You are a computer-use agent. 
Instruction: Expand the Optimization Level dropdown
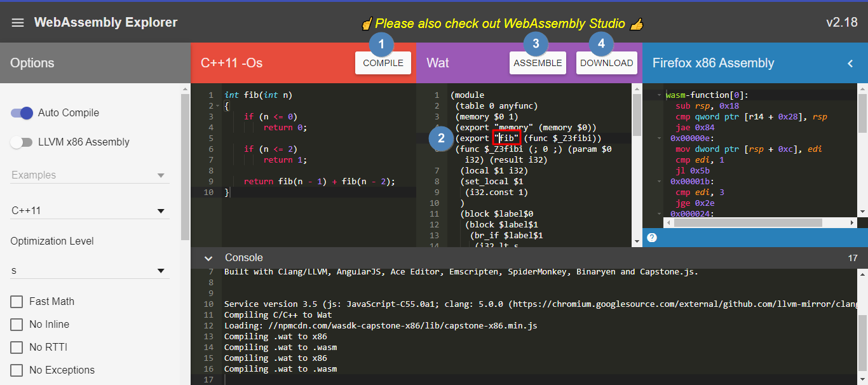click(x=90, y=271)
